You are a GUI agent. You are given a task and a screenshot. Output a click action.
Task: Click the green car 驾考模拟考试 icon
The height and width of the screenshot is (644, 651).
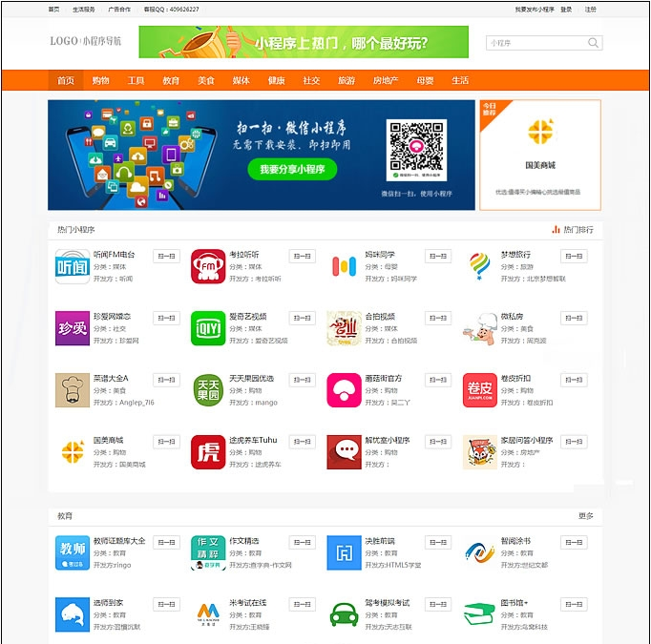[344, 614]
